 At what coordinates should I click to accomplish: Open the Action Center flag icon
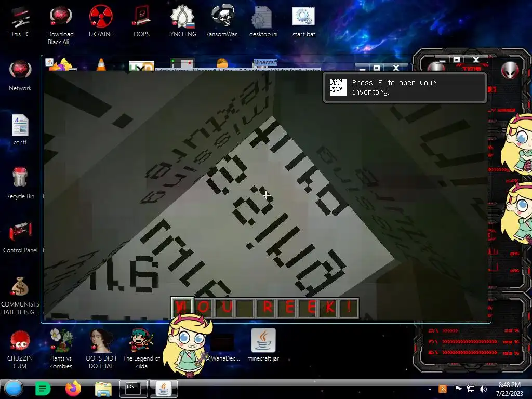coord(458,389)
